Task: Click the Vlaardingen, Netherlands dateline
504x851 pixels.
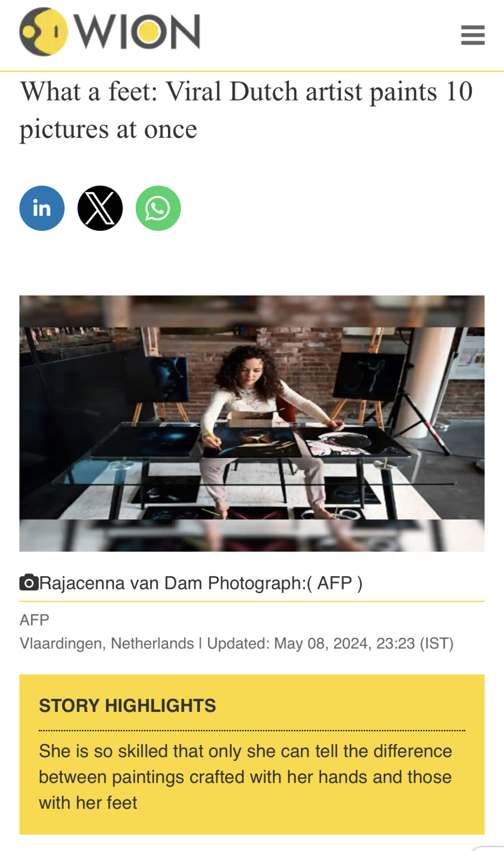Action: point(107,643)
